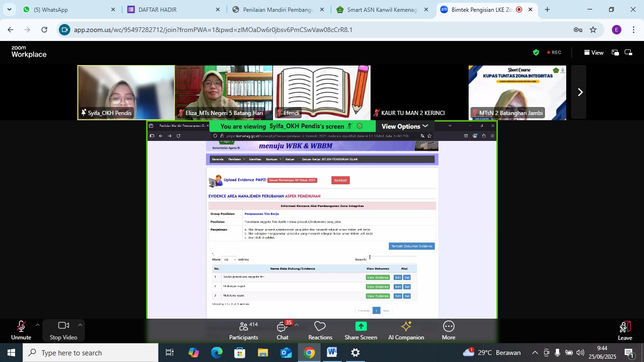Unmute the microphone in Zoom
This screenshot has width=644, height=362.
click(x=21, y=330)
